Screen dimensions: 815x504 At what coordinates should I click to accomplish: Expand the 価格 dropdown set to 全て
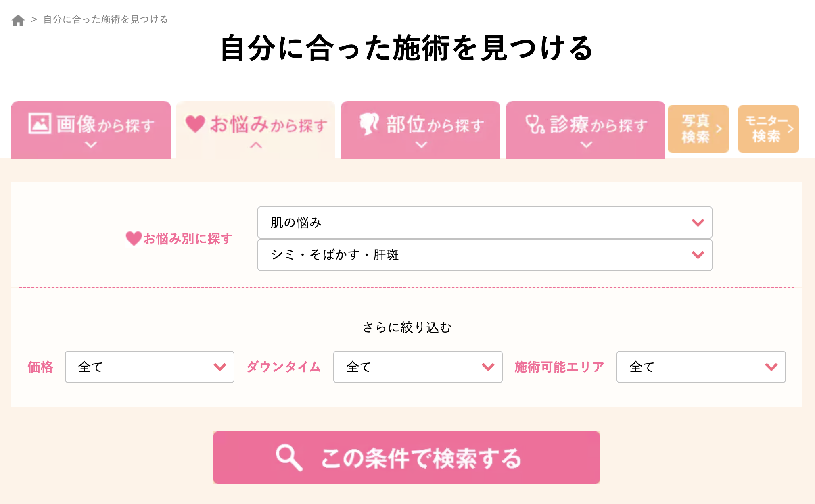pos(150,367)
